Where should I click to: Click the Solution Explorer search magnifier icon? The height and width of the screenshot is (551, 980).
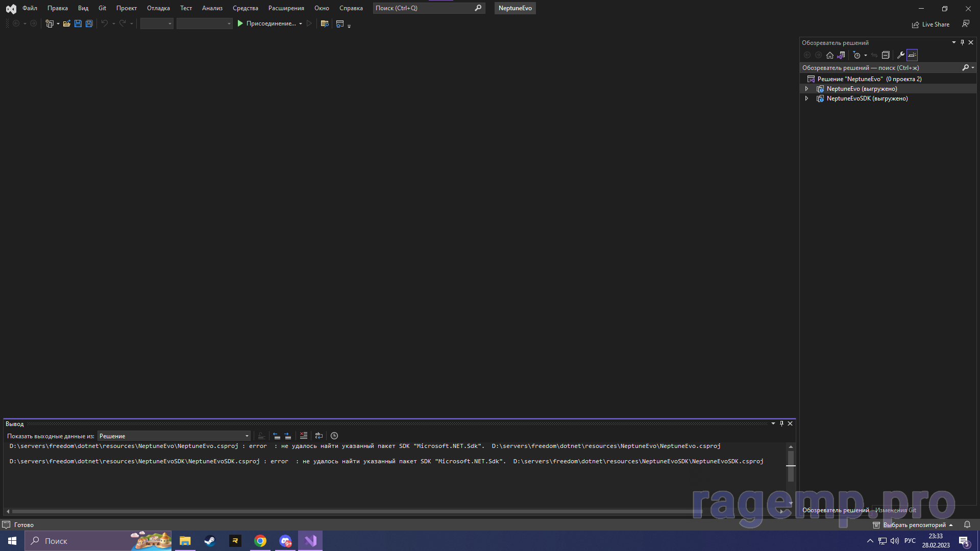(x=966, y=67)
